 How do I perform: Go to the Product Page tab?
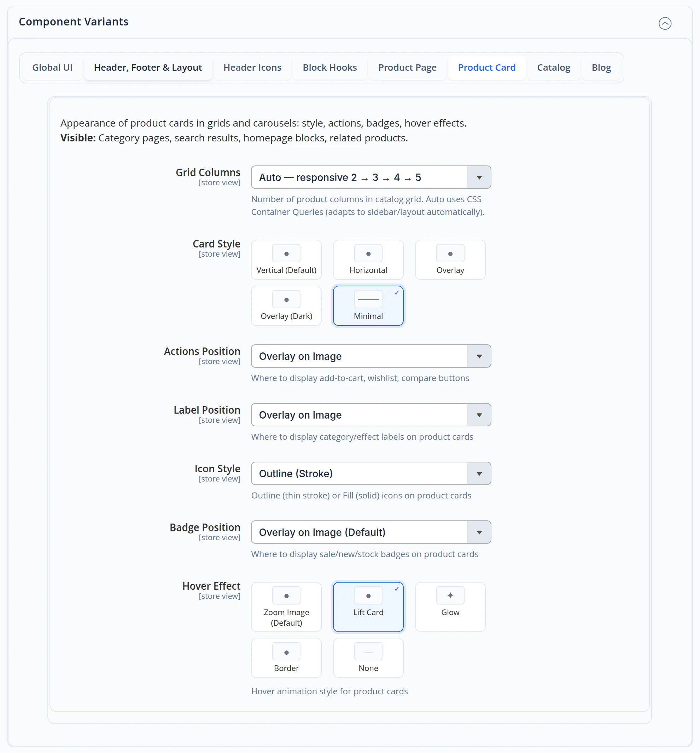pyautogui.click(x=407, y=68)
